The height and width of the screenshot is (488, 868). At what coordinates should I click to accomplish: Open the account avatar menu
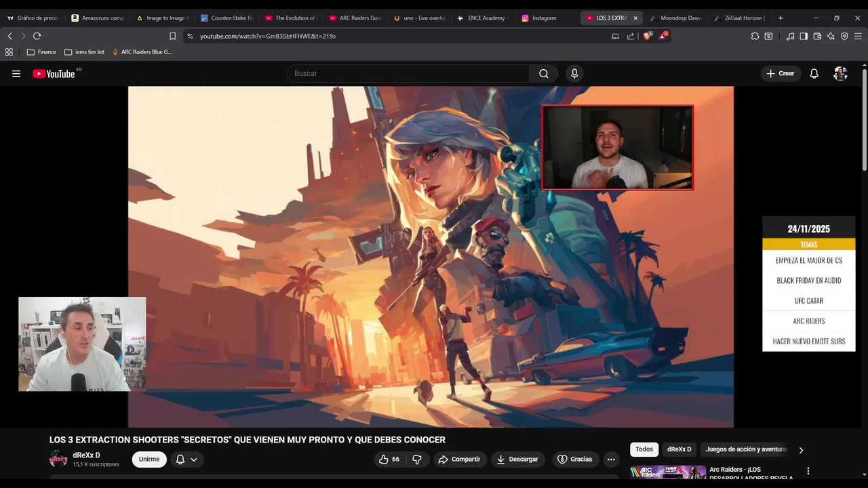click(x=840, y=74)
